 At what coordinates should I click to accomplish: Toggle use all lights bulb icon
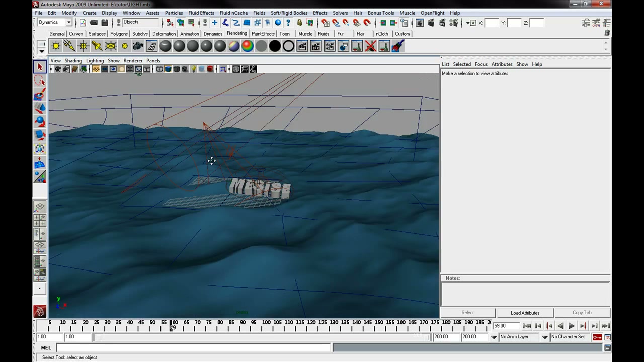click(193, 69)
